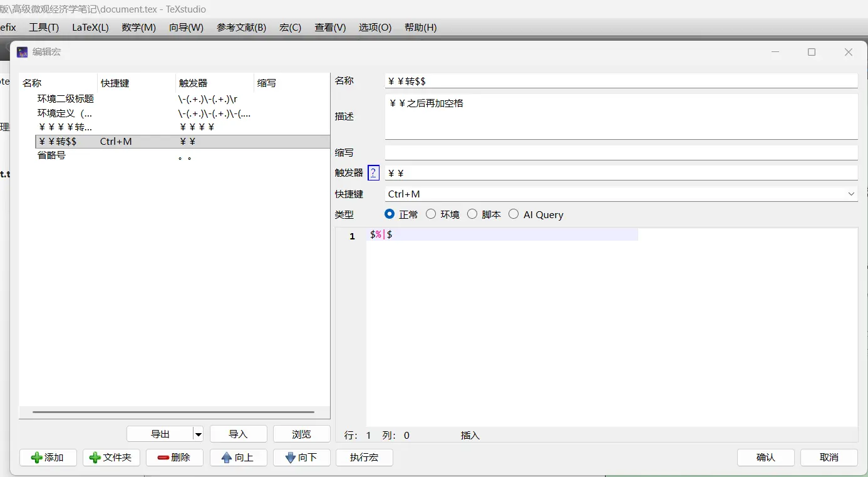Click the macro list horizontal scrollbar
Screen dimensions: 868x477
pyautogui.click(x=173, y=412)
